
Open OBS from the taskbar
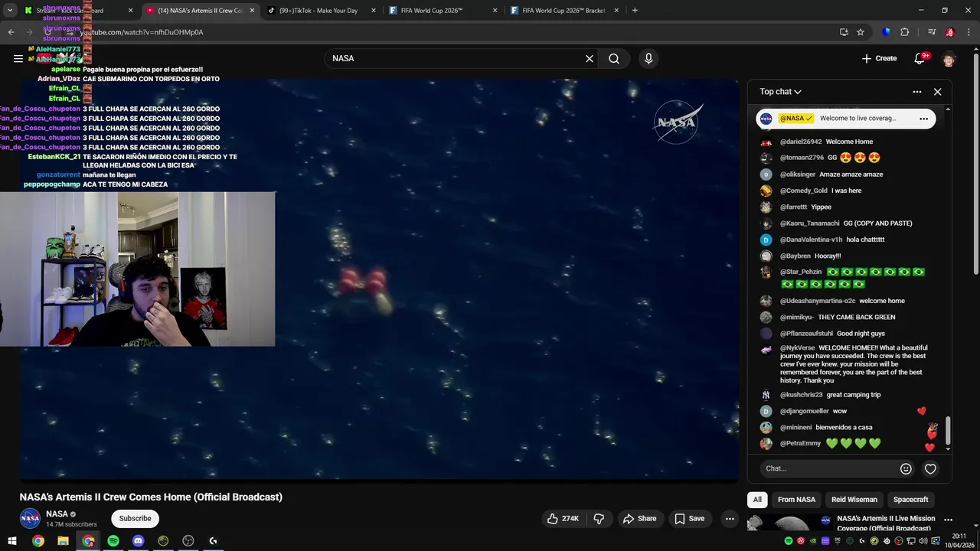coord(188,541)
